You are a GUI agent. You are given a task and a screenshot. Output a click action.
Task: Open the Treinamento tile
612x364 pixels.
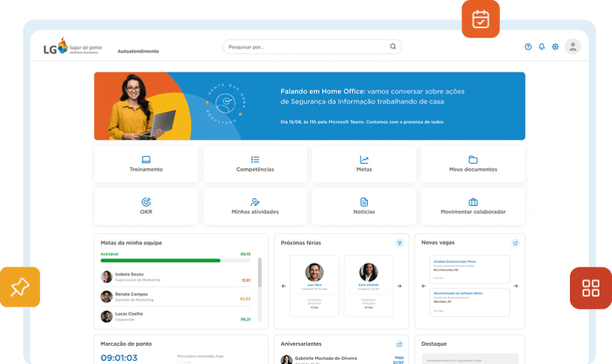(146, 164)
